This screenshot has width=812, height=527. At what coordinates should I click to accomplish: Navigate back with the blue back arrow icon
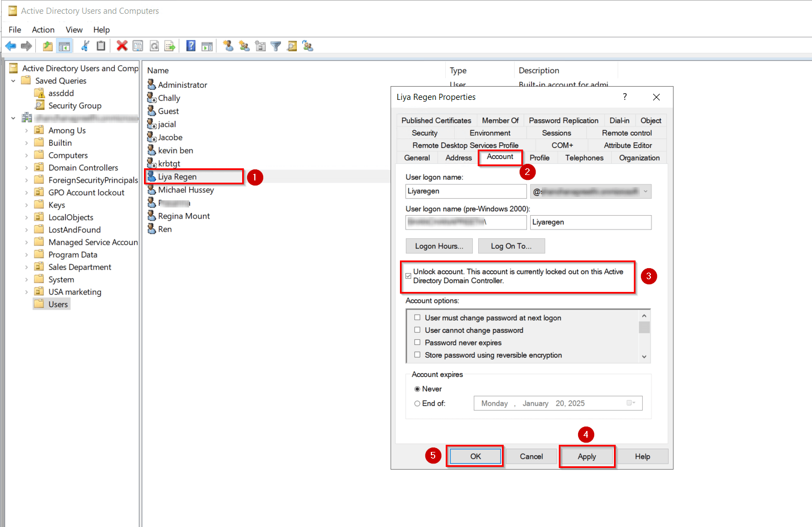10,46
